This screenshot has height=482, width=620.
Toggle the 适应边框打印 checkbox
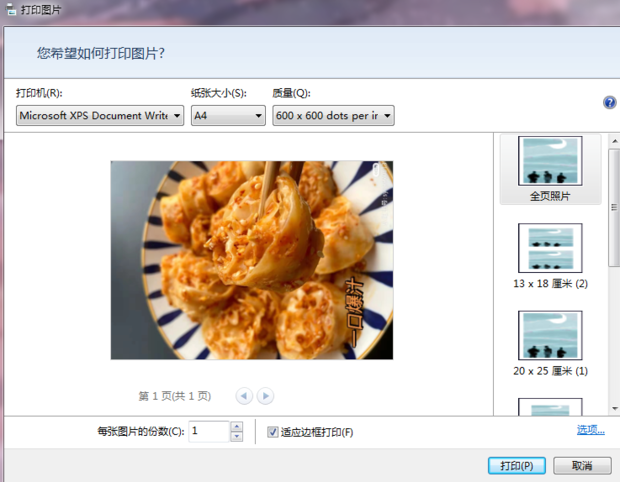point(272,432)
